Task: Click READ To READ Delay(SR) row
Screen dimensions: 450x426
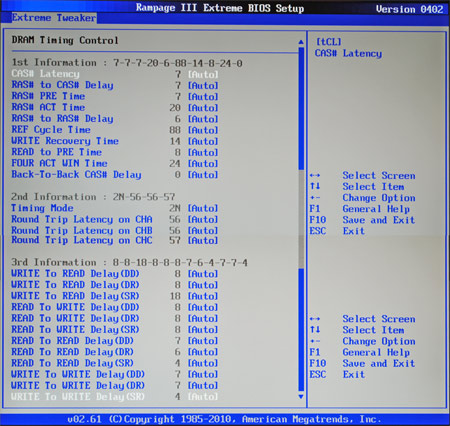Action: click(x=115, y=363)
